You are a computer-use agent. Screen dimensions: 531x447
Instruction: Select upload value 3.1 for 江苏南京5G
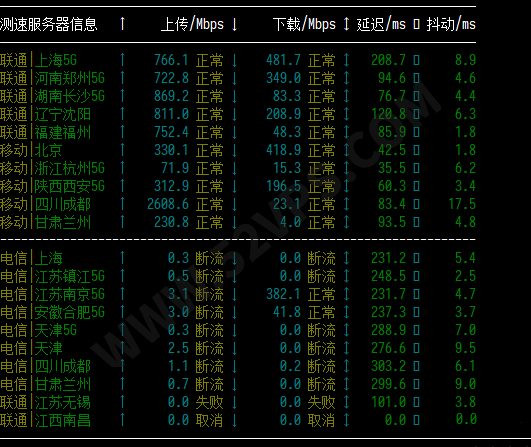point(178,294)
